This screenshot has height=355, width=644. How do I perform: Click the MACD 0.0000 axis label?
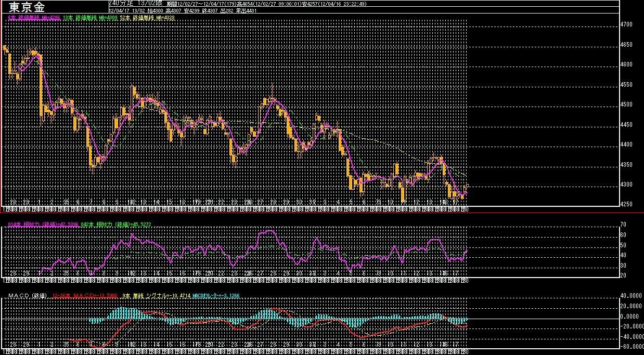[630, 316]
